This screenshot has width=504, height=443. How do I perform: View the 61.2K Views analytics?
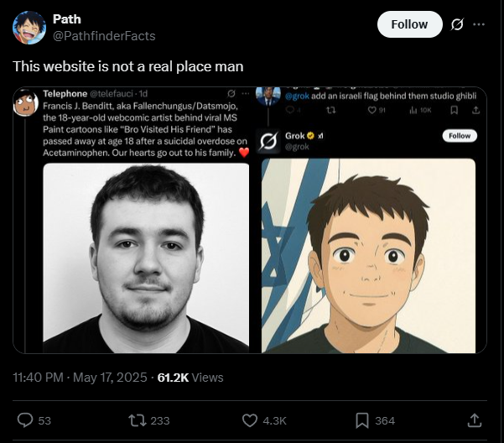190,378
